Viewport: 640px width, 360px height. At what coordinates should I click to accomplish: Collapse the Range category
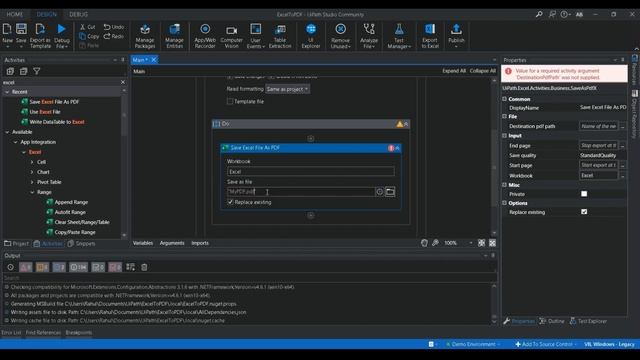pyautogui.click(x=32, y=192)
